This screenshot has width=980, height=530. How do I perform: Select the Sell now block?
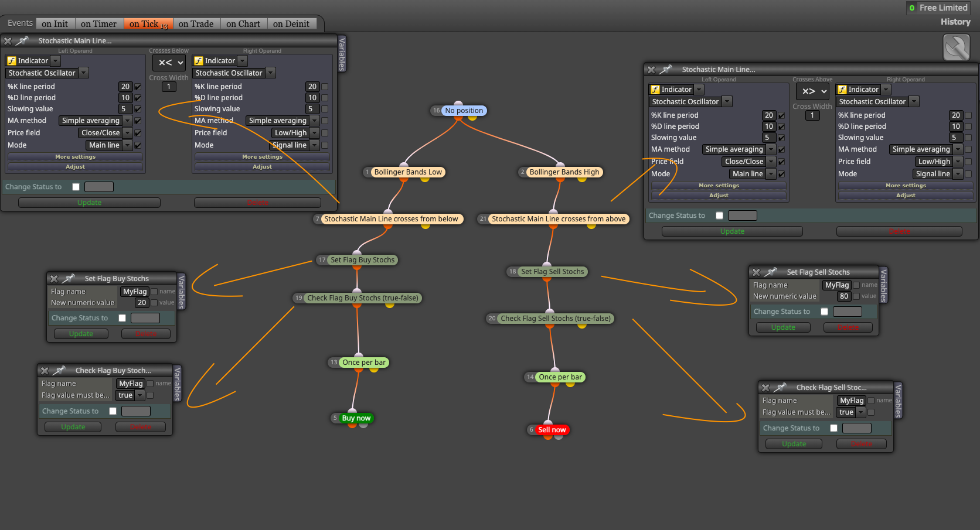pyautogui.click(x=552, y=430)
